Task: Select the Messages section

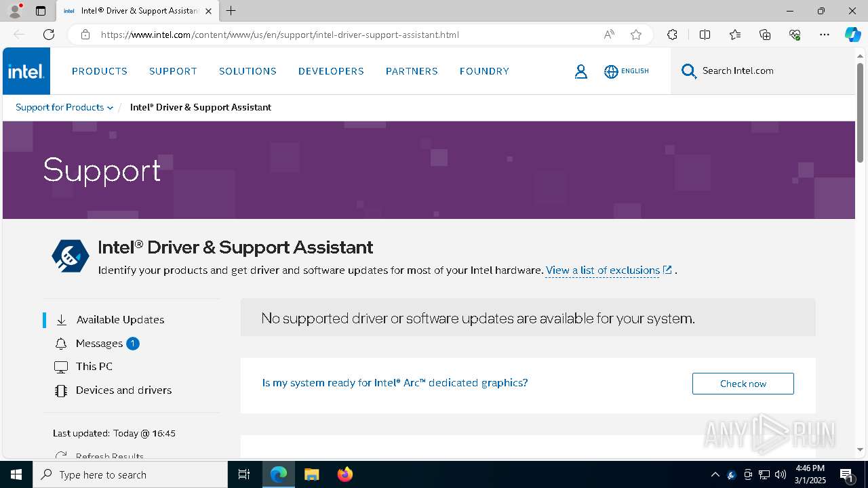Action: click(x=99, y=344)
